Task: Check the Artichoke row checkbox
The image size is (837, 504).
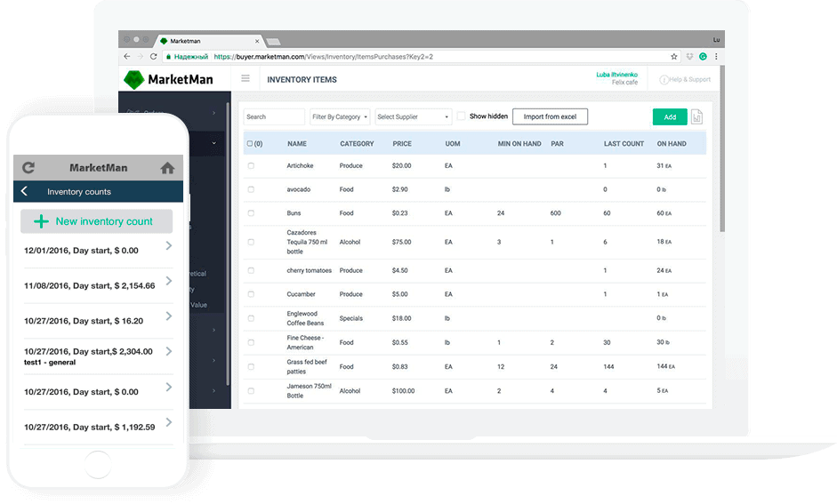Action: pyautogui.click(x=251, y=165)
